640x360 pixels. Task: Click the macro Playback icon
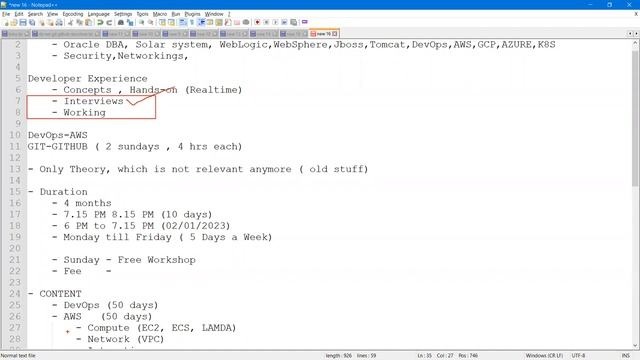coord(275,22)
